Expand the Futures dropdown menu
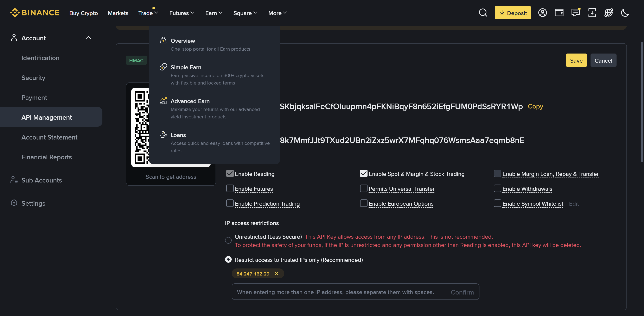644x316 pixels. click(182, 13)
